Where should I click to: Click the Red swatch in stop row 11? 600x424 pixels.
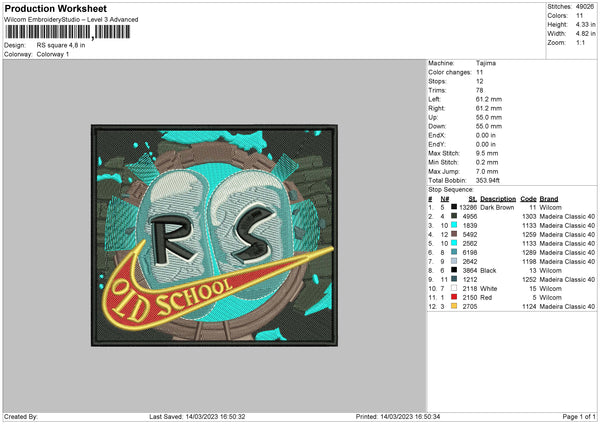click(x=454, y=297)
